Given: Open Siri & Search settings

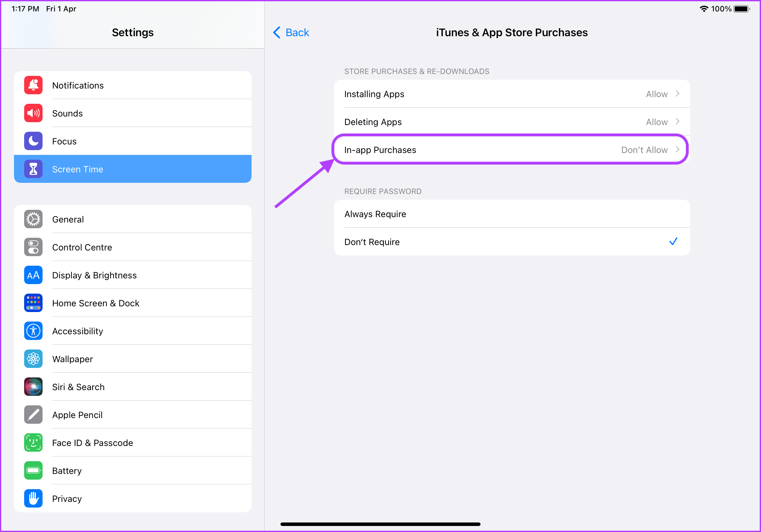Looking at the screenshot, I should [x=132, y=387].
